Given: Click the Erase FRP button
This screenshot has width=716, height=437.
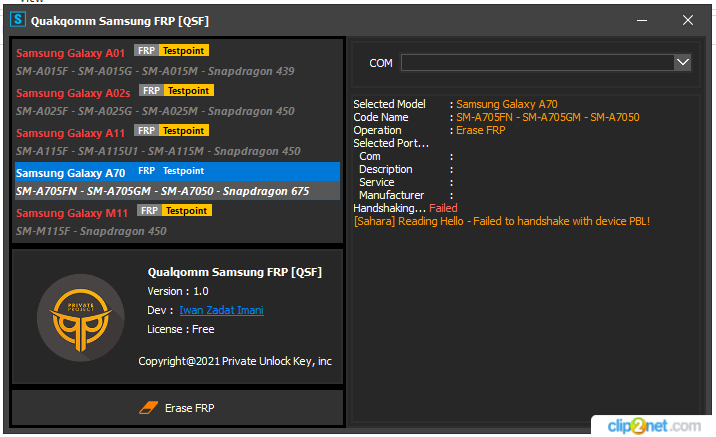Looking at the screenshot, I should [x=178, y=408].
